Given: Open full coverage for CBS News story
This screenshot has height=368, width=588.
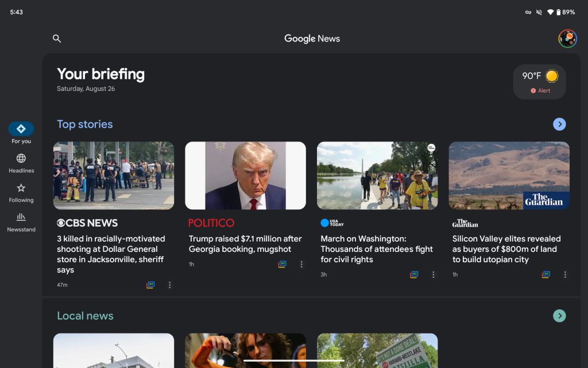Looking at the screenshot, I should point(150,285).
